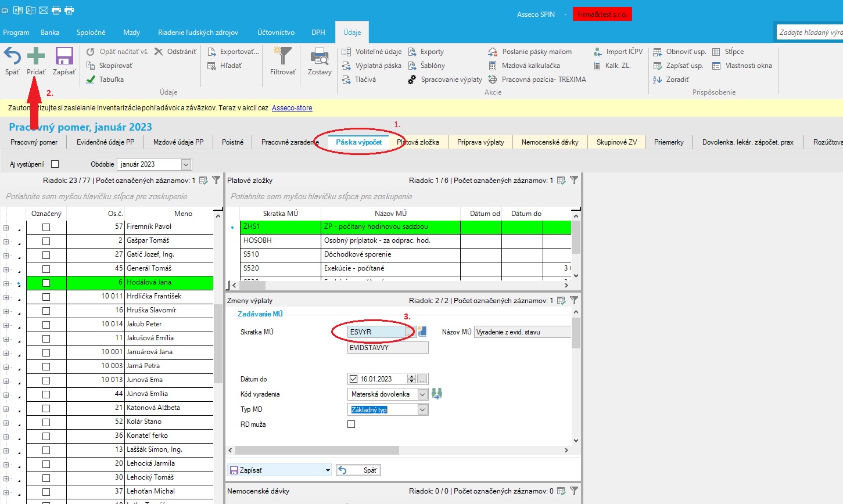Open Tlačivá action

359,80
